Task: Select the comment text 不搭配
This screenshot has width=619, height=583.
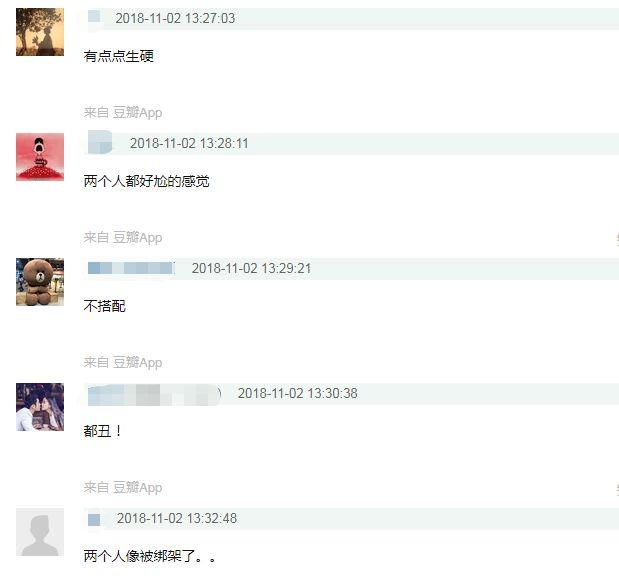Action: [x=105, y=306]
